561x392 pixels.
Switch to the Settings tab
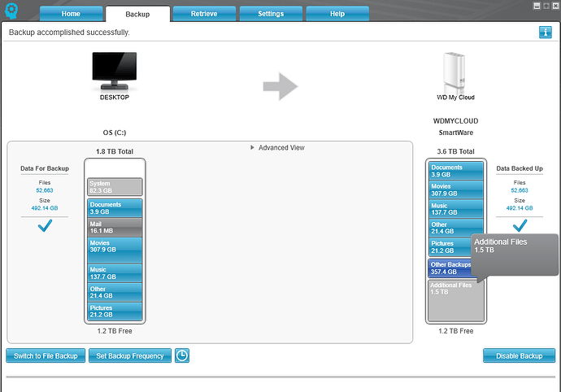271,14
